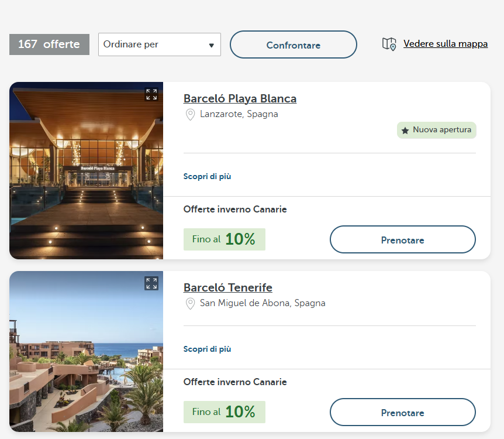Click location pin next to San Miguel de Abona

[x=190, y=304]
